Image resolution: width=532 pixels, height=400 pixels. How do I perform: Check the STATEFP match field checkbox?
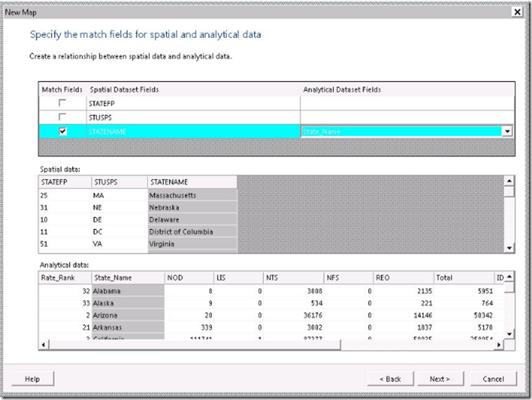[62, 102]
